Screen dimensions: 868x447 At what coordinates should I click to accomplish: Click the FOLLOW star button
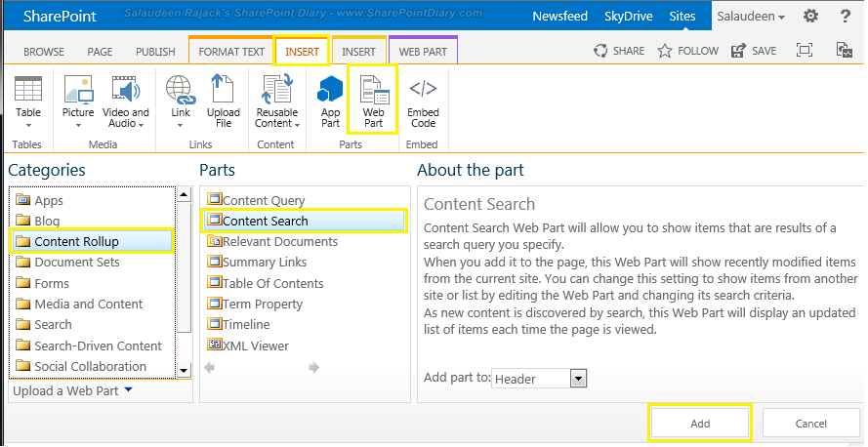click(688, 51)
